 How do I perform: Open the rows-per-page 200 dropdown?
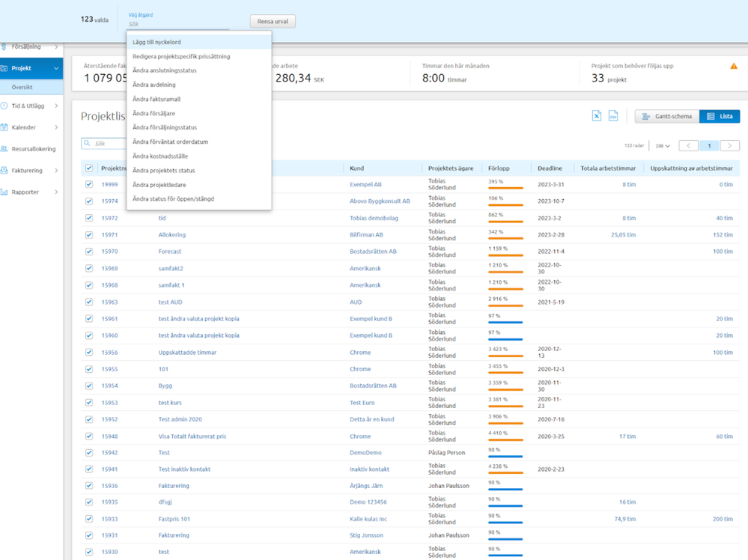(663, 146)
